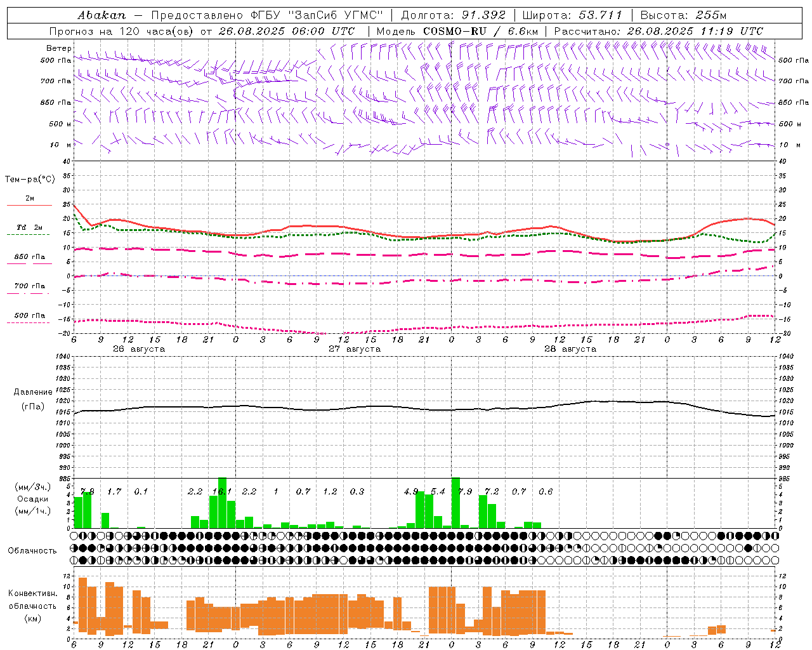Click the "27 августа" date label
The image size is (812, 650).
click(x=355, y=349)
